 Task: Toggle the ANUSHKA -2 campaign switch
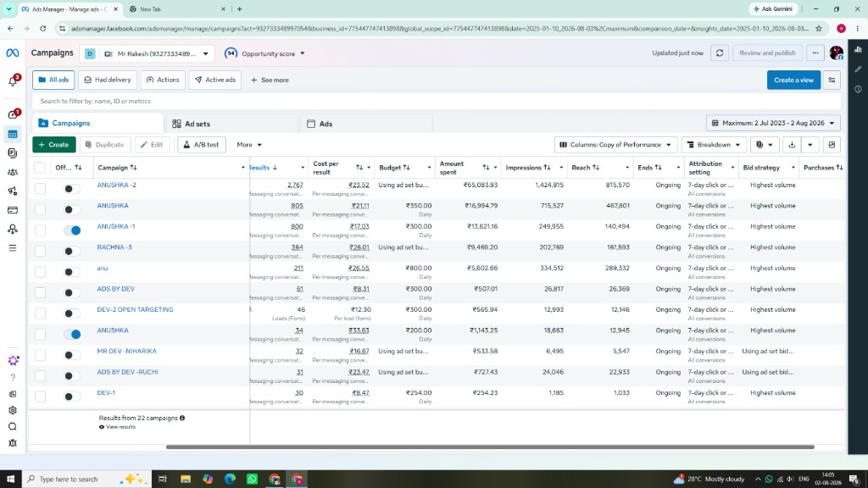71,189
